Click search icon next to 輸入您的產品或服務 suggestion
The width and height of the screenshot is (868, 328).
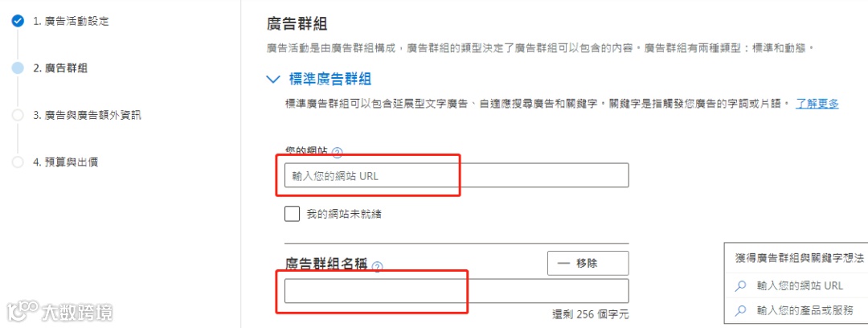click(741, 310)
